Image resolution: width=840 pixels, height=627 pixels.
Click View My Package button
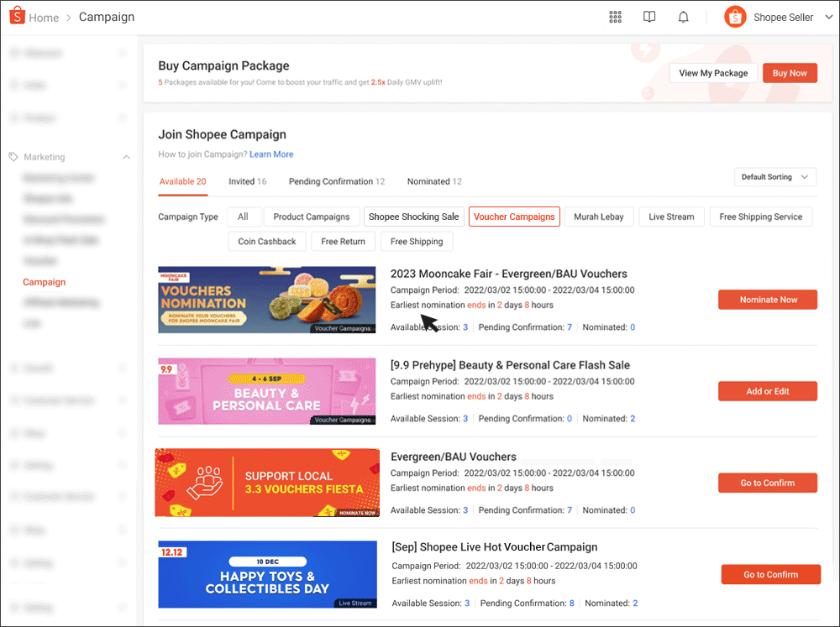point(713,73)
